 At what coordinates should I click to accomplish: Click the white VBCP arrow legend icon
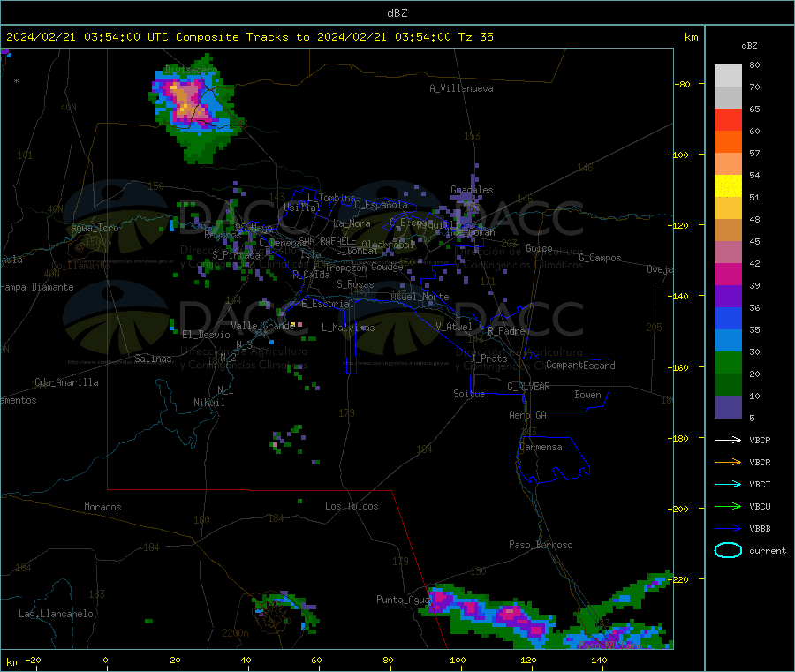(x=728, y=440)
